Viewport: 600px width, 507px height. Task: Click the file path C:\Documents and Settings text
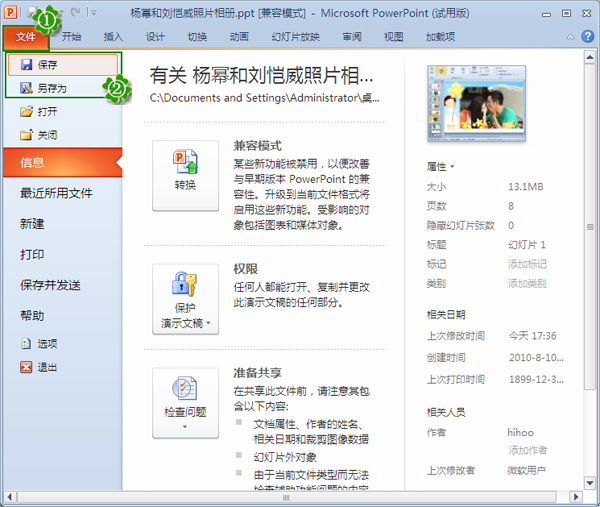pyautogui.click(x=264, y=98)
